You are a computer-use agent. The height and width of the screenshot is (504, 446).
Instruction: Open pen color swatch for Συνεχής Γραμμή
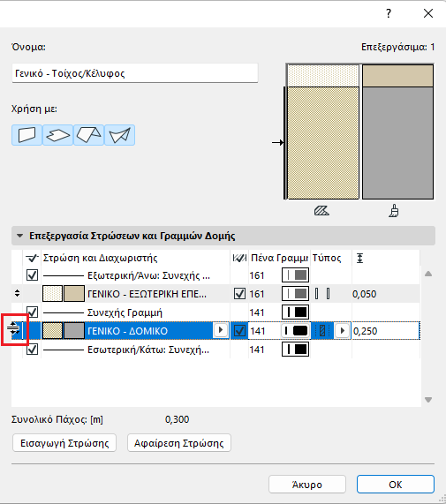point(296,312)
